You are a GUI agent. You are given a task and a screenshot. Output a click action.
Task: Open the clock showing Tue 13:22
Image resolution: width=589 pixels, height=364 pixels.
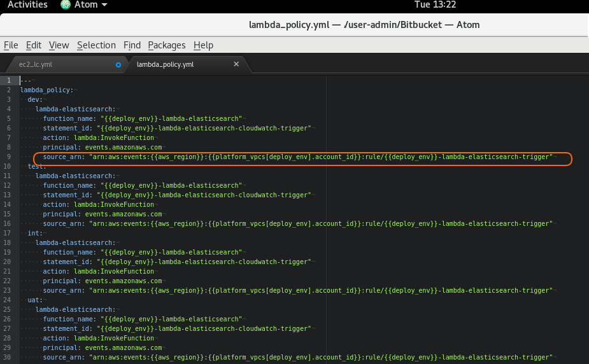435,5
